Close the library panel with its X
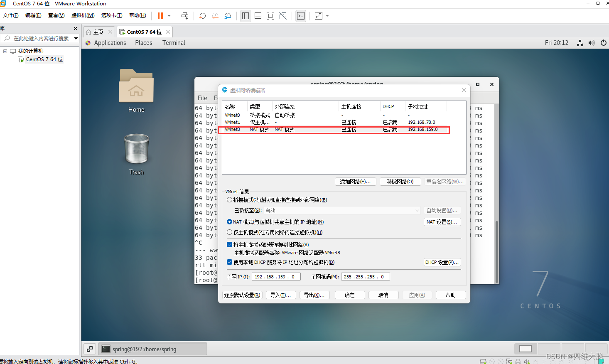 [x=75, y=28]
